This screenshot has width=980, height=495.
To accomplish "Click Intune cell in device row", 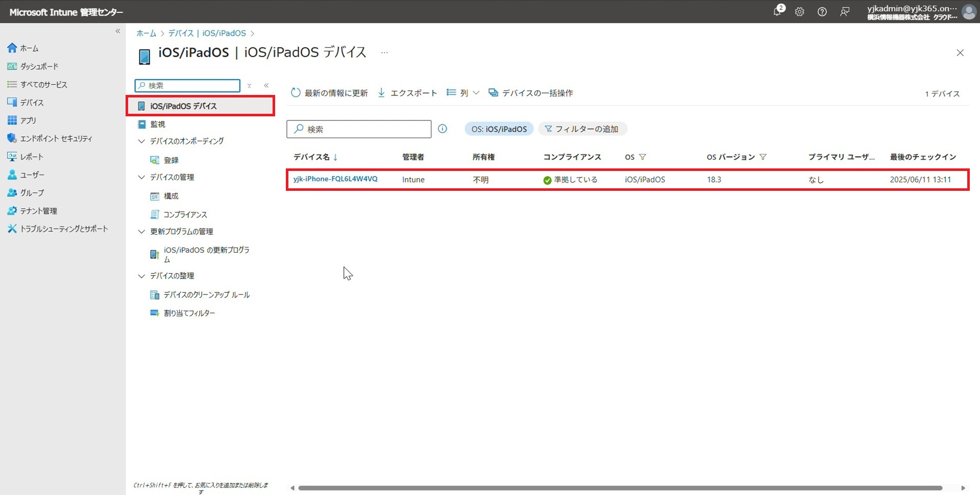I will 413,180.
